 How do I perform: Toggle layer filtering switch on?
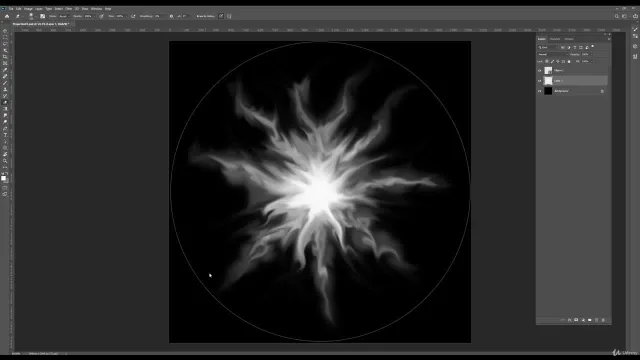(593, 47)
